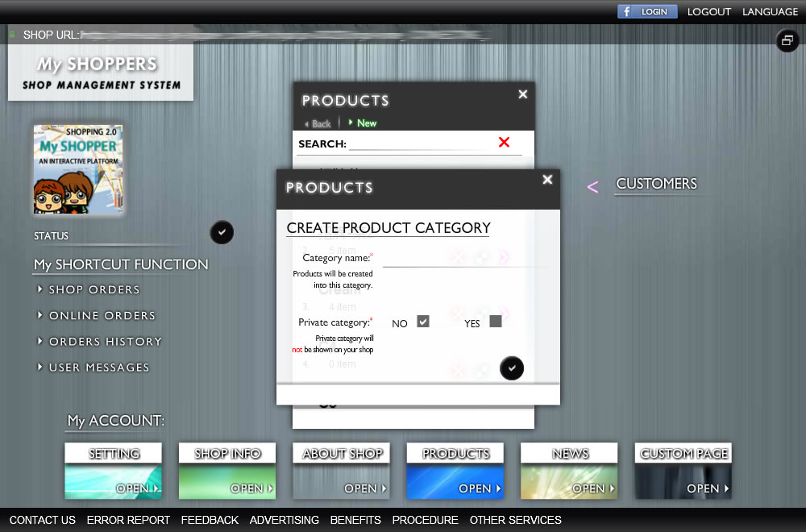This screenshot has width=806, height=532.
Task: Click the window restore icon at top right
Action: (x=787, y=40)
